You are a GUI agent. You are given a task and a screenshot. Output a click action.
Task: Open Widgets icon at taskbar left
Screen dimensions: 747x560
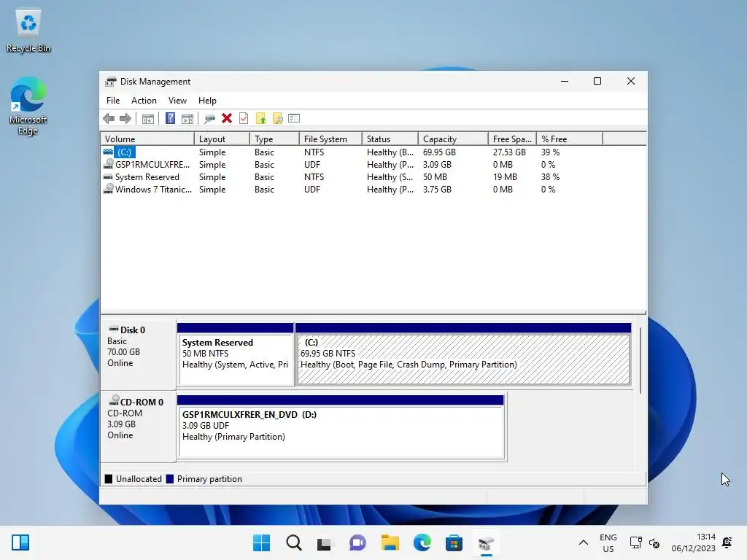tap(20, 542)
